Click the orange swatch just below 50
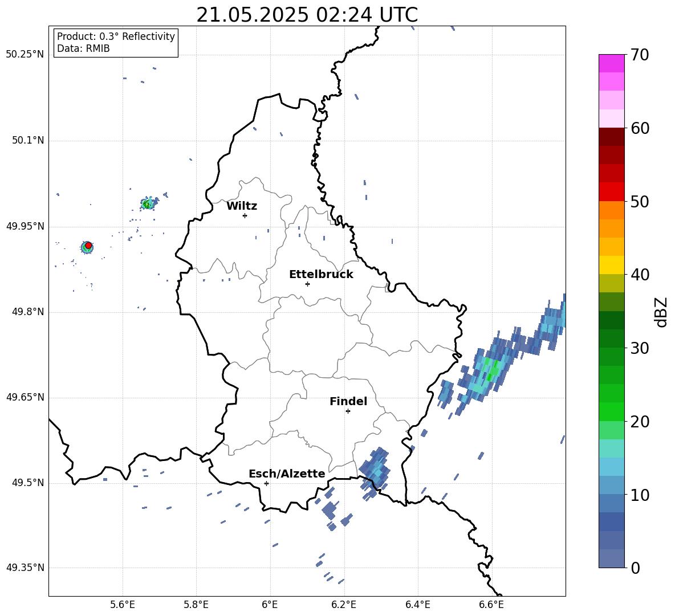This screenshot has height=616, width=675. click(x=611, y=210)
